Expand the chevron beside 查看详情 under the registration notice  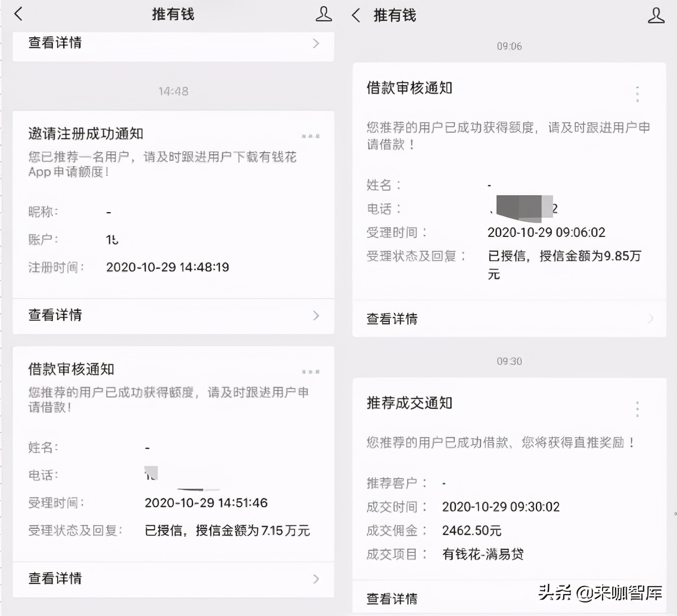(316, 316)
